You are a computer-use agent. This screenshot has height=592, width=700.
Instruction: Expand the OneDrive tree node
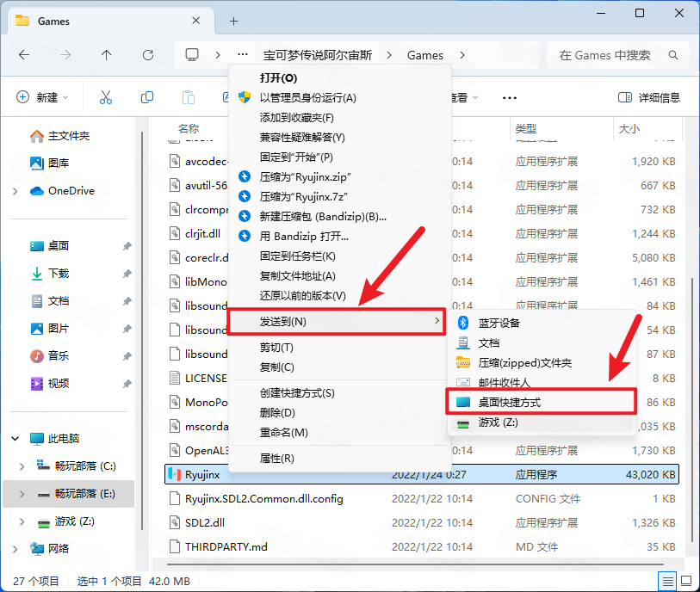(15, 191)
